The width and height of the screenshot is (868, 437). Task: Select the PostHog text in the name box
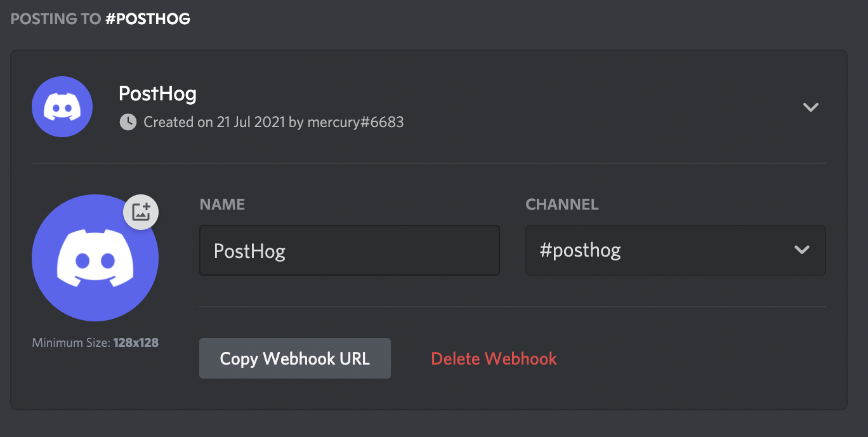tap(249, 251)
